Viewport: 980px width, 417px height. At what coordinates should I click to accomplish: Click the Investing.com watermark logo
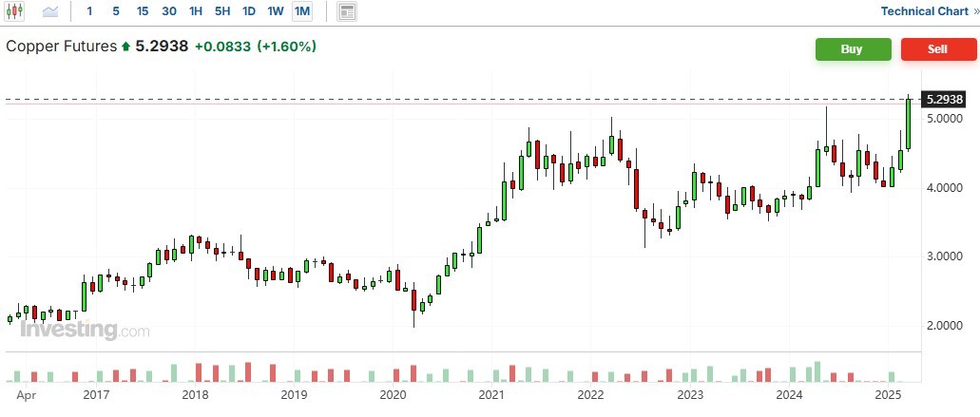(x=85, y=331)
